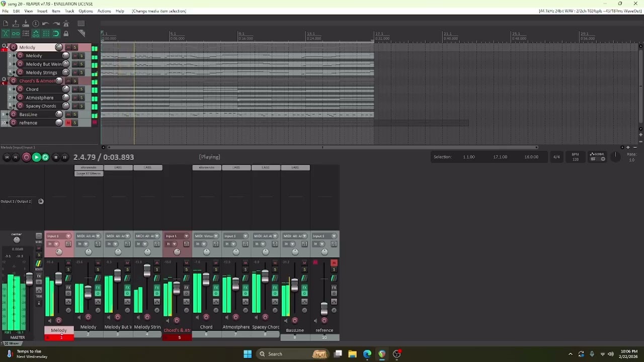Toggle the metronome icon
The width and height of the screenshot is (644, 362).
point(66,24)
